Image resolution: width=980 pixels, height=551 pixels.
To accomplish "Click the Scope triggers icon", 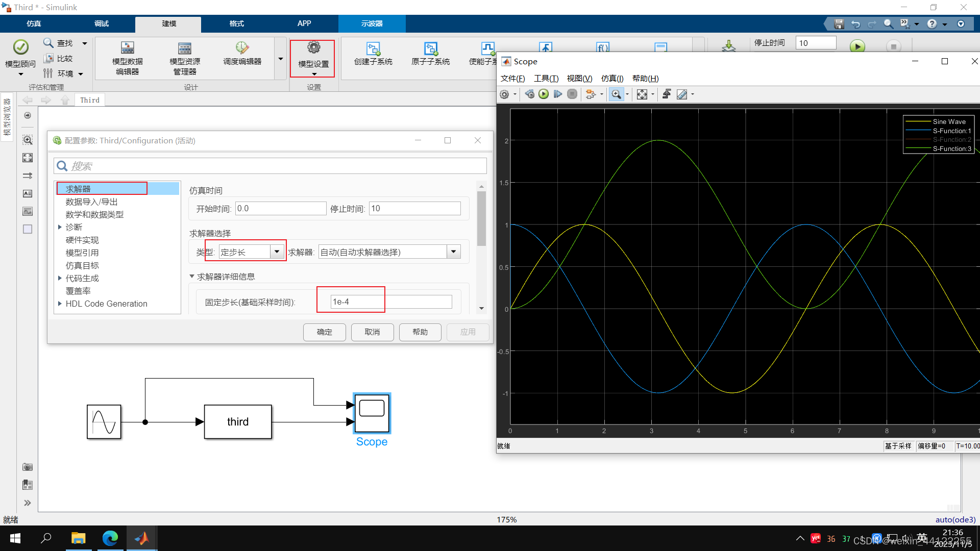I will click(x=667, y=94).
